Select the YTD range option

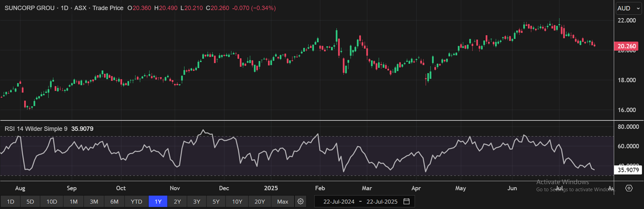[x=136, y=201]
